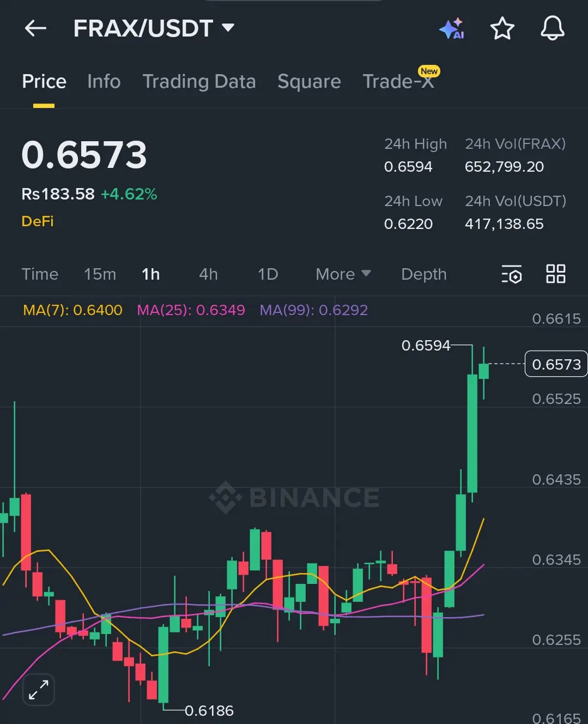Tap the 24h Vol(FRAX) label
This screenshot has width=588, height=724.
(515, 144)
